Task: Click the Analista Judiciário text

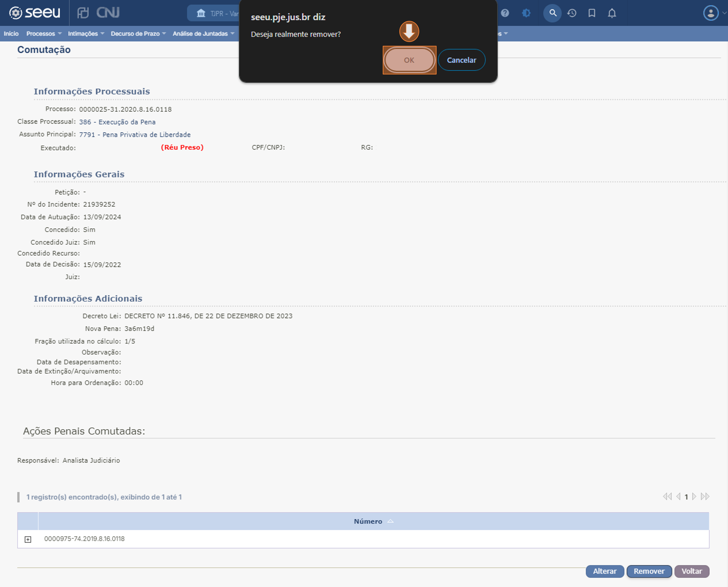Action: 91,460
